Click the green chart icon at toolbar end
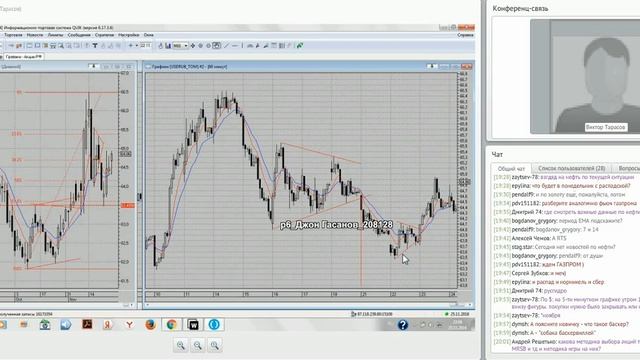 [300, 45]
